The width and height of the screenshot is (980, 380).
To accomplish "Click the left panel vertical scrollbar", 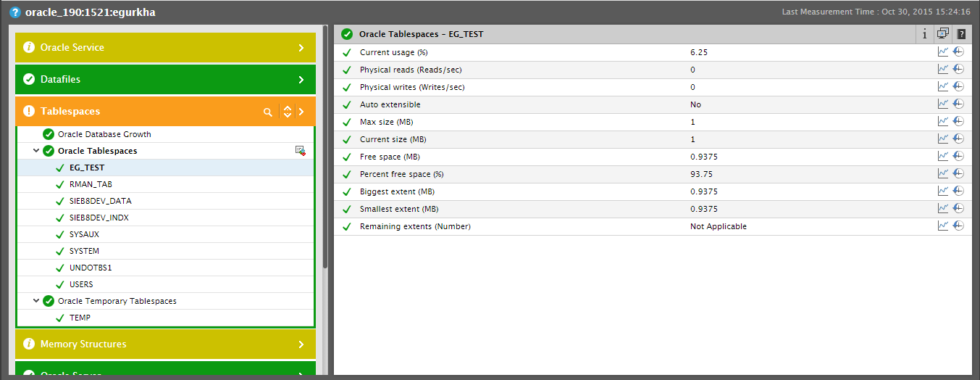I will pyautogui.click(x=325, y=147).
